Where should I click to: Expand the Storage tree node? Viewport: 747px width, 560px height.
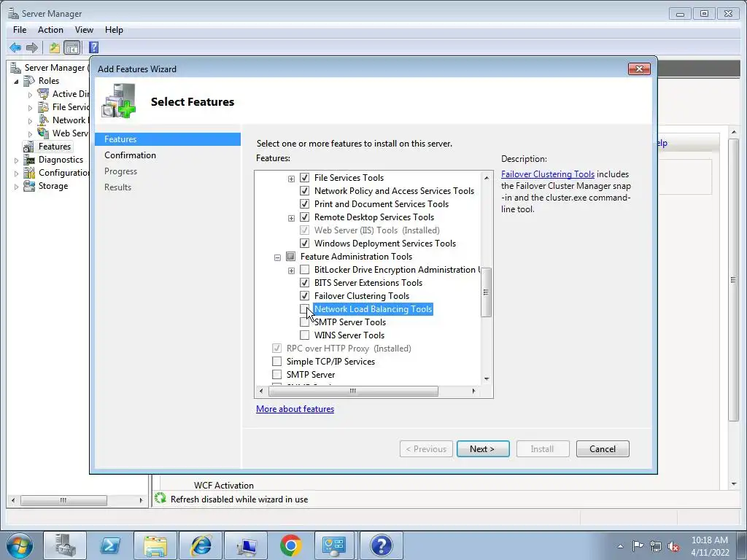16,187
